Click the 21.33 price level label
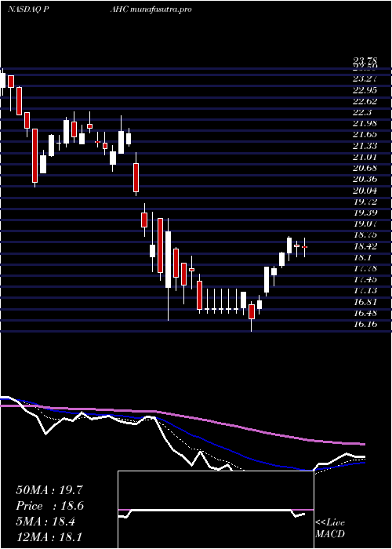Screen dimensions: 392x549 point(366,146)
